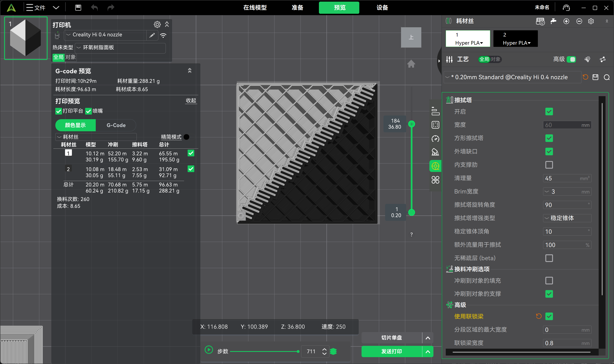614x364 pixels.
Task: Select the wipe tower settings category icon
Action: pos(435,166)
